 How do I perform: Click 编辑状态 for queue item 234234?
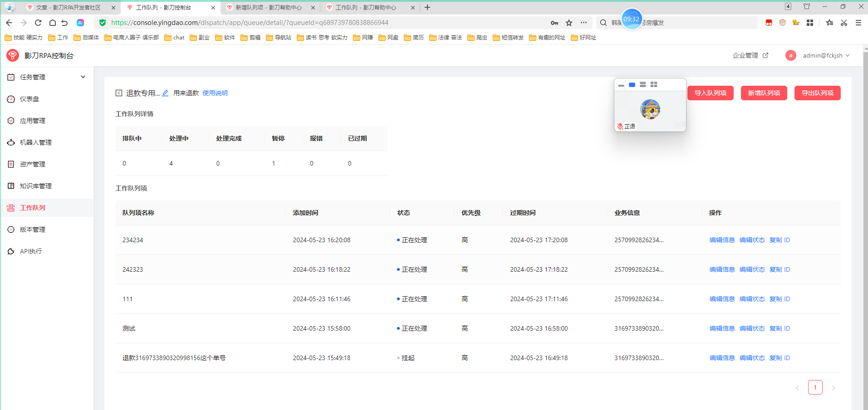click(752, 240)
